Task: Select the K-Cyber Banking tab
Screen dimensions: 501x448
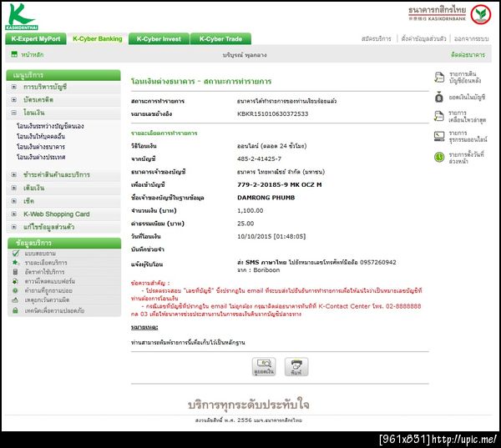Action: [x=98, y=39]
